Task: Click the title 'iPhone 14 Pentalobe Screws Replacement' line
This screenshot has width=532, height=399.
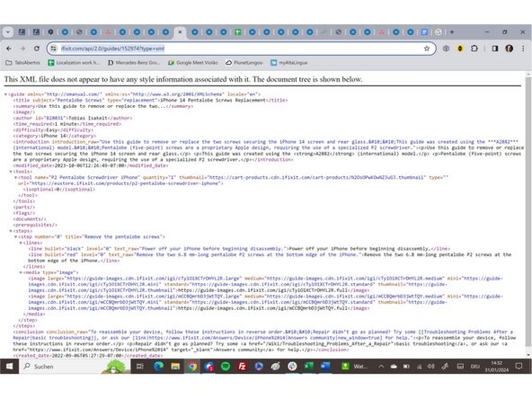Action: tap(150, 101)
